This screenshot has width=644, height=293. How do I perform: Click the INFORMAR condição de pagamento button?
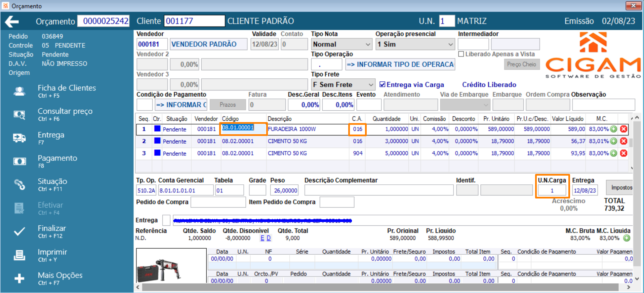pyautogui.click(x=181, y=105)
